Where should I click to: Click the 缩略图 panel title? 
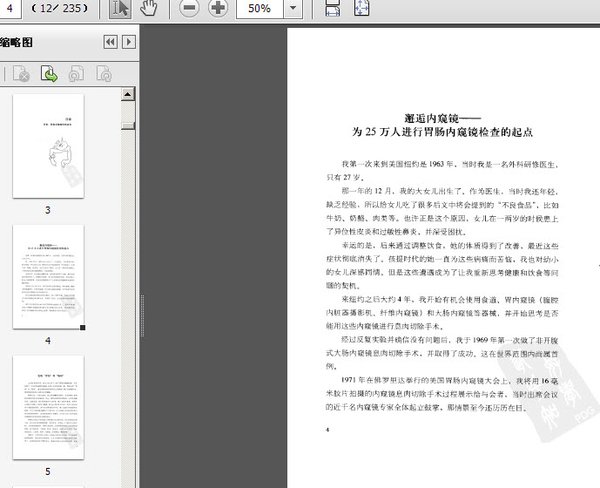(16, 42)
